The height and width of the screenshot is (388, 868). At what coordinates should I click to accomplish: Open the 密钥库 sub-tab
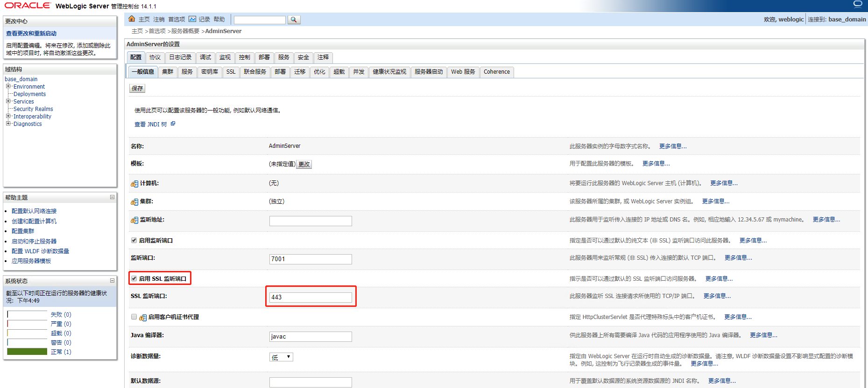click(210, 72)
